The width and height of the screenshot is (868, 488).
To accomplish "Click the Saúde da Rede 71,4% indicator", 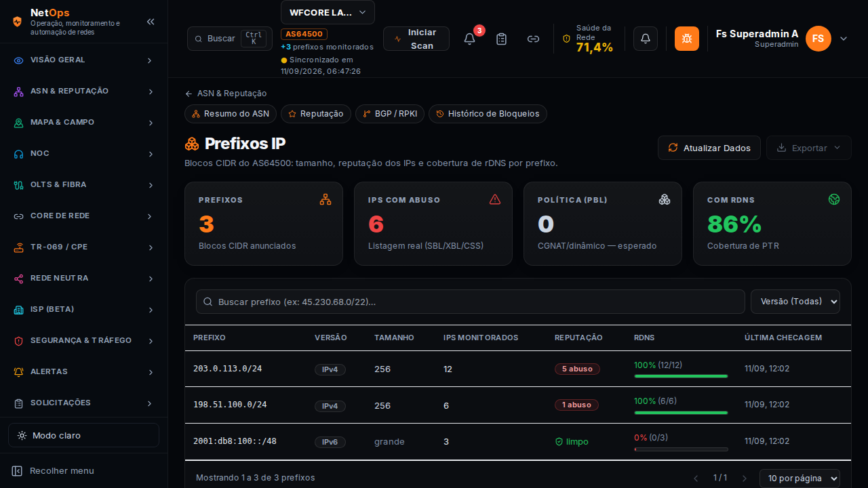I will click(x=588, y=39).
